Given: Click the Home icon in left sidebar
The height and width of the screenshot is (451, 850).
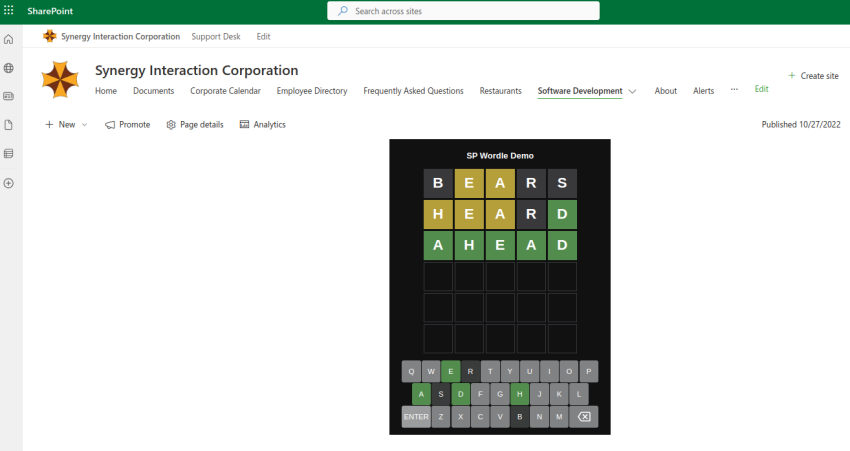Looking at the screenshot, I should pyautogui.click(x=9, y=39).
